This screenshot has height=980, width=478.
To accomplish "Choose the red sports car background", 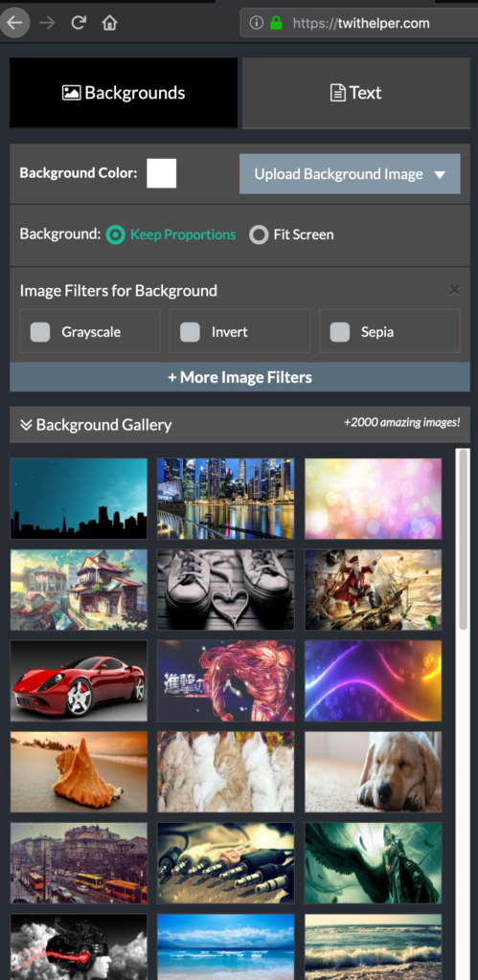I will (x=79, y=680).
